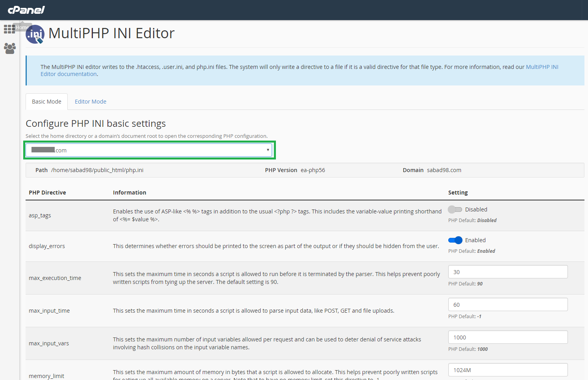Open the Home grid icon in sidebar
Viewport: 588px width, 380px height.
[x=9, y=29]
